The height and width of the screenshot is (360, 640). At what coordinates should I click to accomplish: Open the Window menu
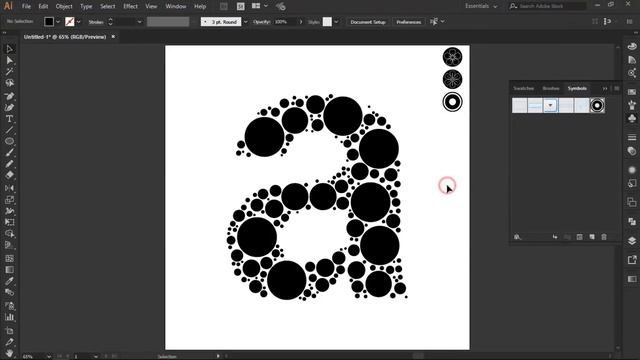click(x=176, y=7)
